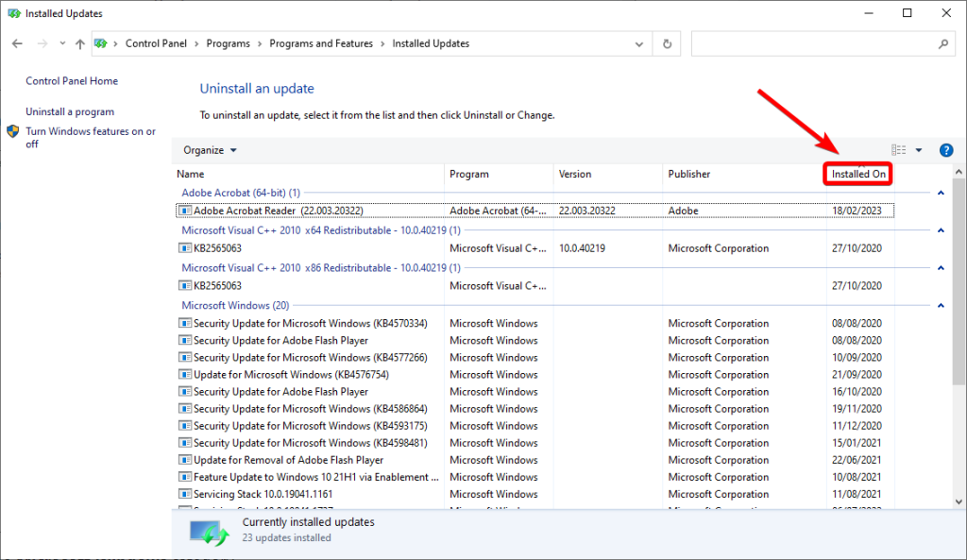The height and width of the screenshot is (560, 967).
Task: Sort by the Installed On column
Action: point(858,175)
